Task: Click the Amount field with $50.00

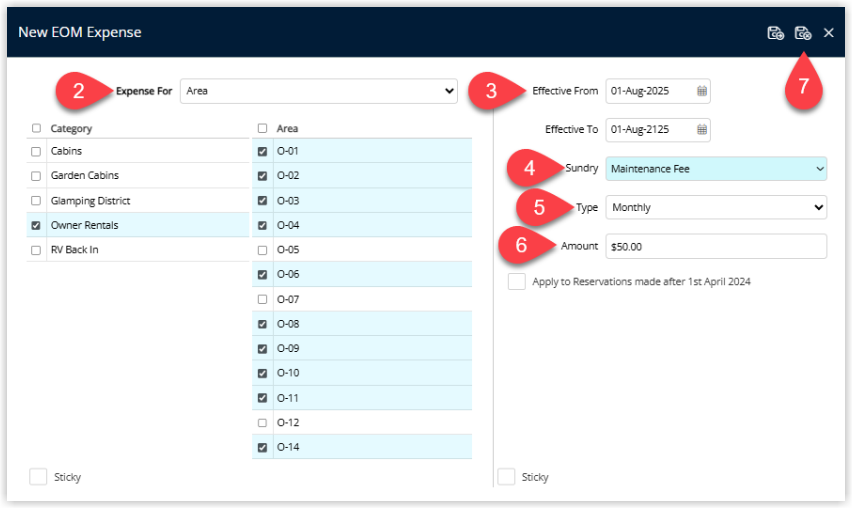Action: pos(716,246)
